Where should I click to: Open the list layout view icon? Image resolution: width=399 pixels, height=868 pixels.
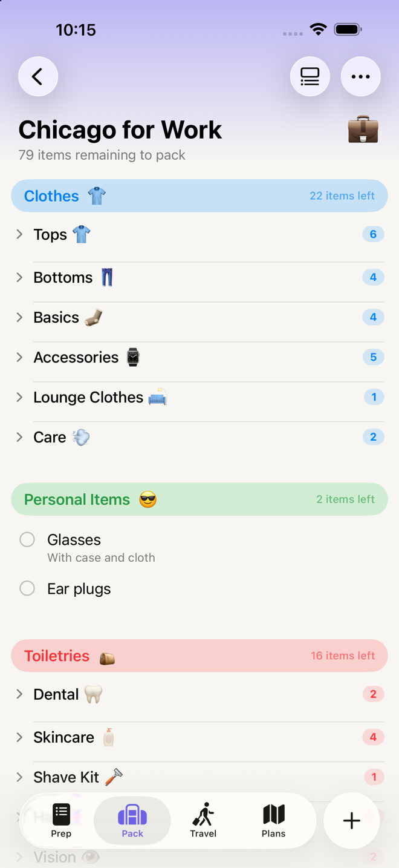tap(310, 77)
